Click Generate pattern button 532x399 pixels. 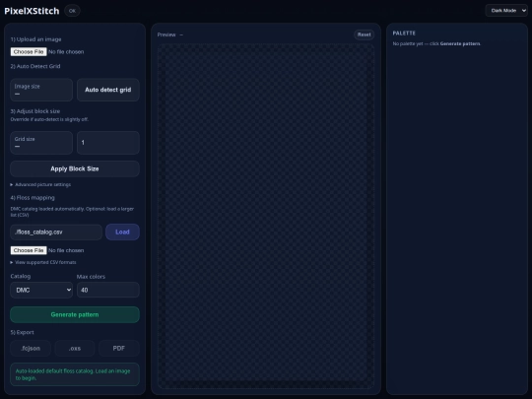coord(75,315)
